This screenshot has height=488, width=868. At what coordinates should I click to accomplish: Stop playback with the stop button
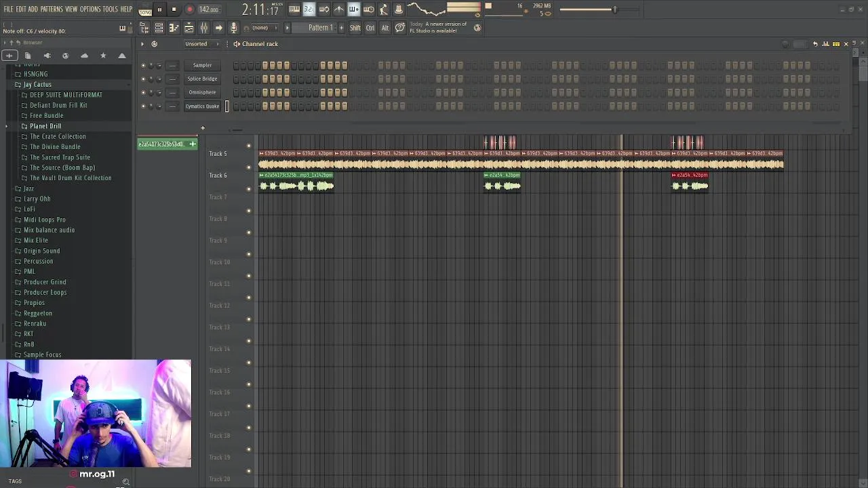174,9
